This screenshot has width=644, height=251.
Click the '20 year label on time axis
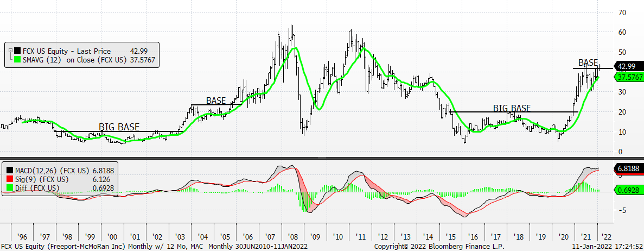564,237
